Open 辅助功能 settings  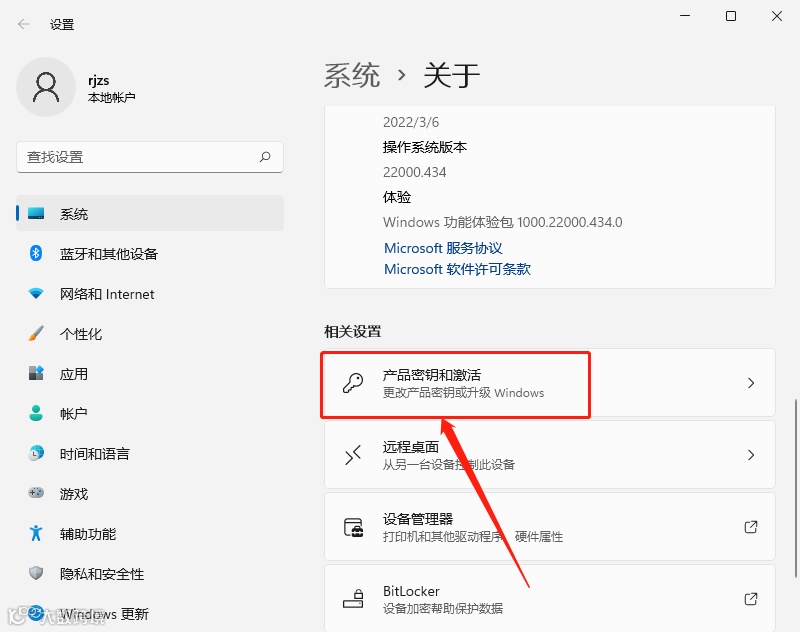150,534
